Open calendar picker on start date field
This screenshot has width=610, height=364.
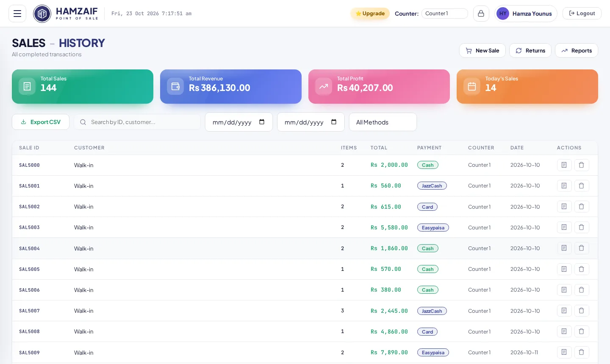coord(262,122)
